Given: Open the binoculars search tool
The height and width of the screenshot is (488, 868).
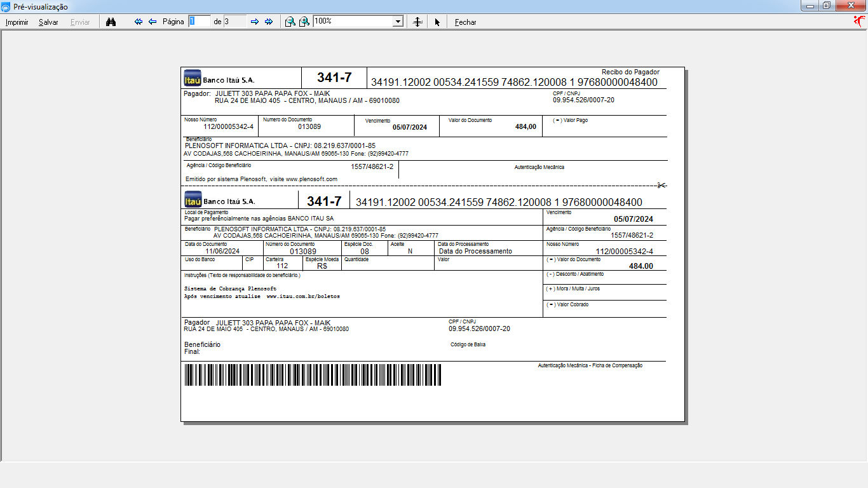Looking at the screenshot, I should point(111,22).
